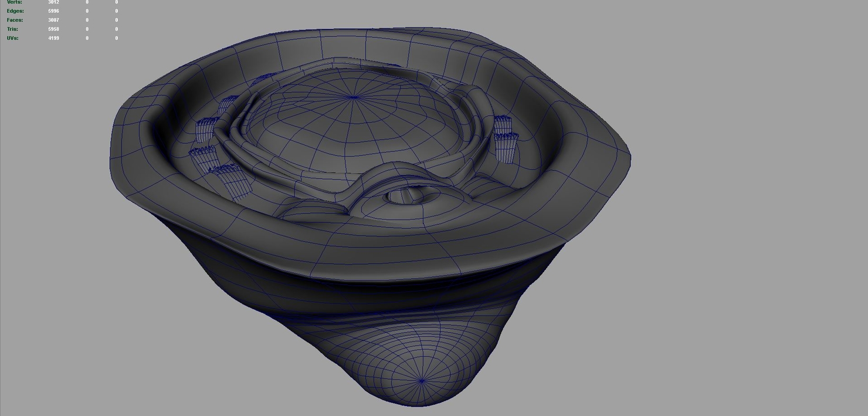Click the Tris label in the HUD
This screenshot has width=868, height=416.
[13, 29]
